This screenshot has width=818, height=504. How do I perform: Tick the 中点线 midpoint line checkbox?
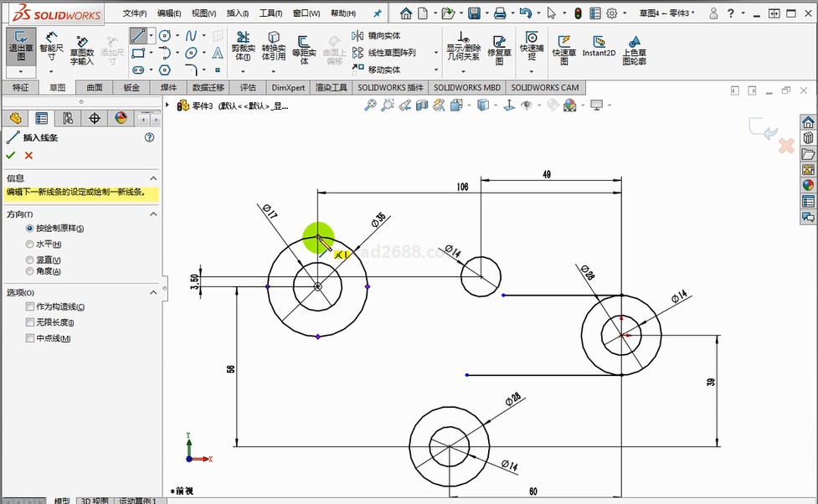point(30,338)
